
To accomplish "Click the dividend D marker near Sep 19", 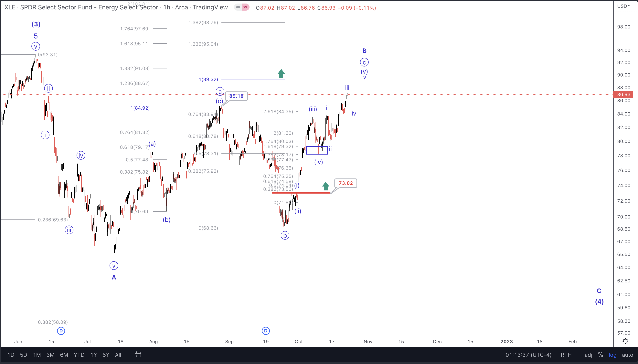I will tap(266, 331).
